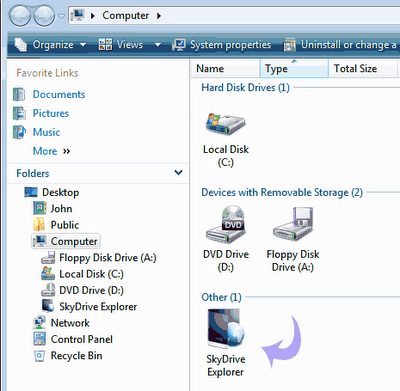Select Local Disk (C:) in tree
This screenshot has width=400, height=391.
point(91,274)
